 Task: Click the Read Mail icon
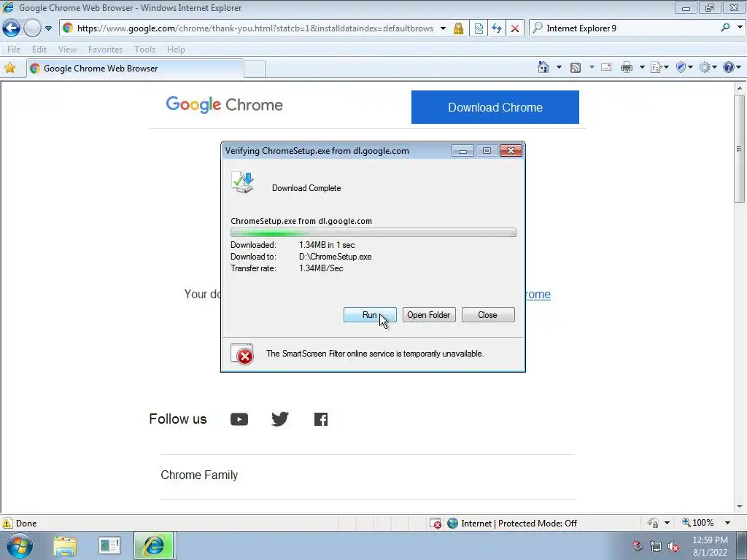606,68
